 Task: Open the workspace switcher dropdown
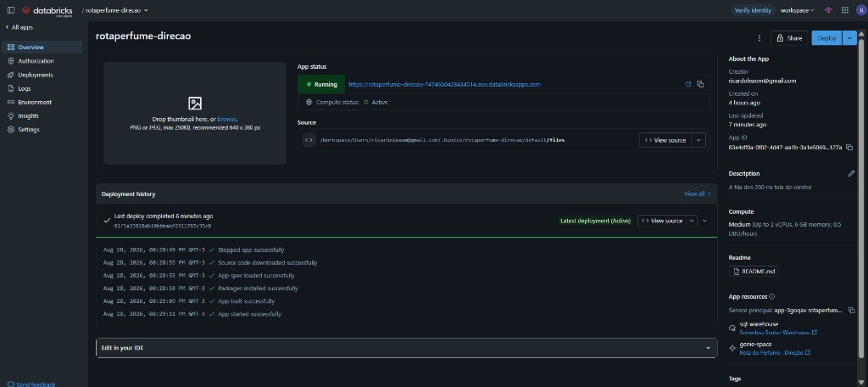pos(797,10)
